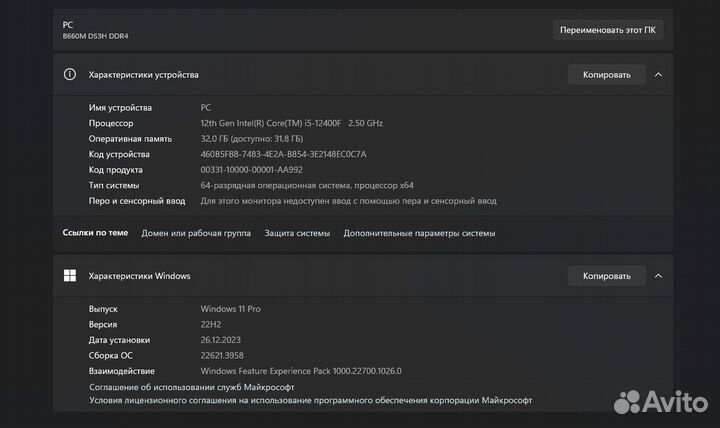Click the Перо и сенсорный ввод label
The image size is (720, 428).
tap(137, 201)
